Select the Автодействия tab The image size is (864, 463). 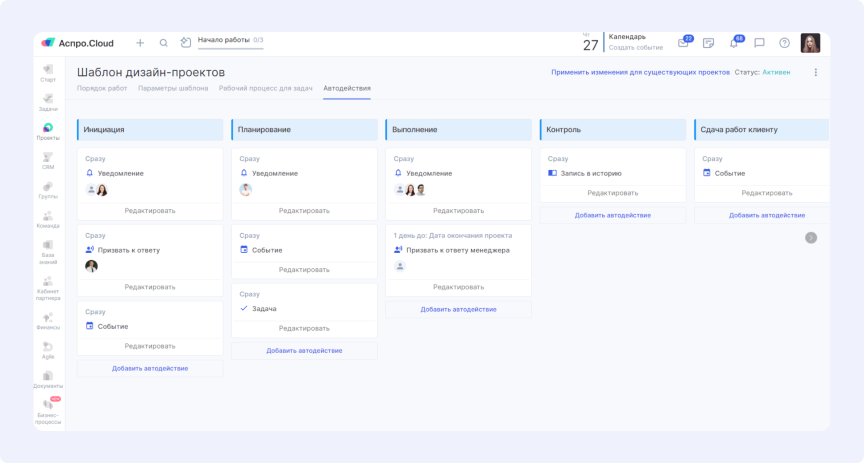(347, 88)
